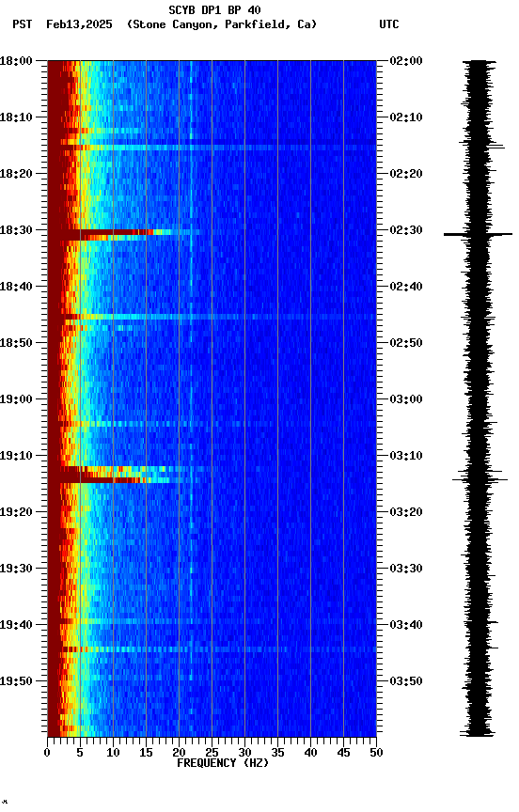Click the '20' frequency axis label

(x=179, y=753)
